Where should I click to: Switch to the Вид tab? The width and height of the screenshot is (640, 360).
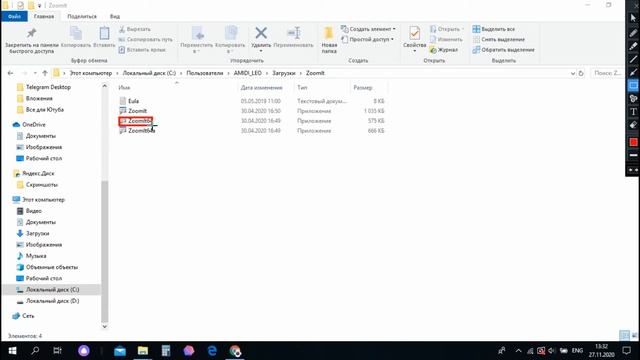(x=115, y=16)
